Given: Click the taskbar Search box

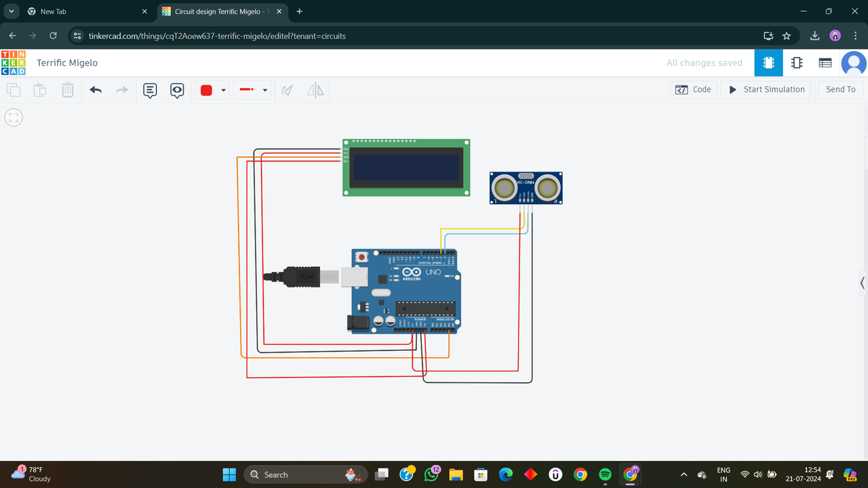Looking at the screenshot, I should coord(305,474).
